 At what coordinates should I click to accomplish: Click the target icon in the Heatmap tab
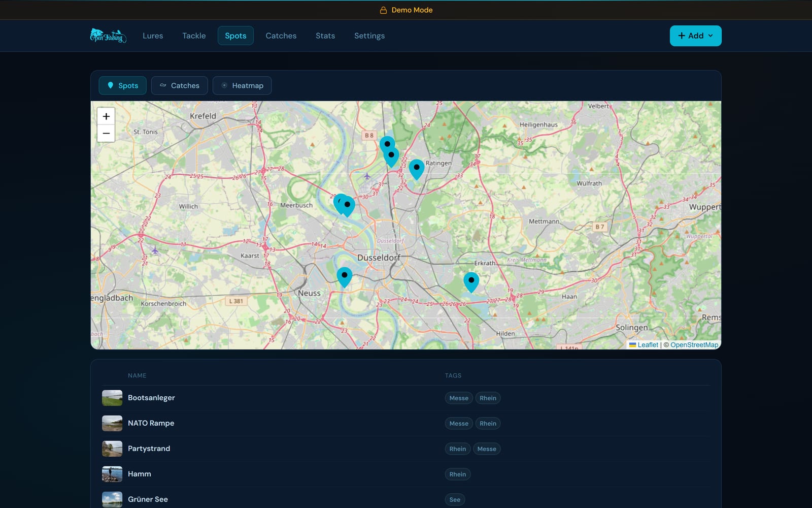click(224, 85)
